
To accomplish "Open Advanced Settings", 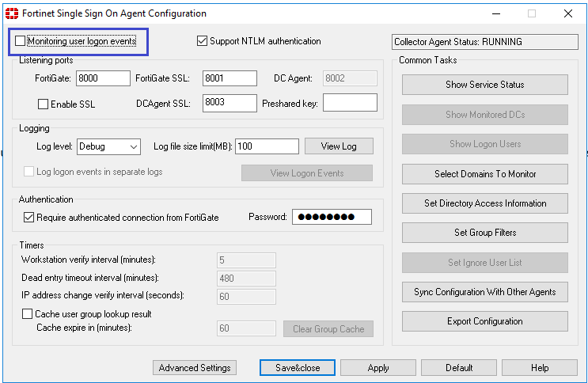I will coord(195,368).
